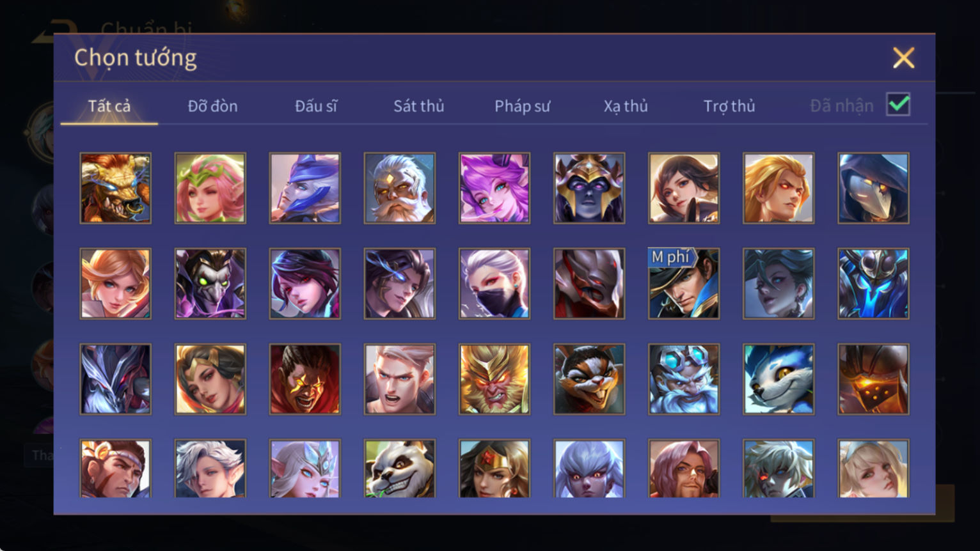Filter heroes by 'Sát thủ' tab
The height and width of the screenshot is (551, 980).
point(418,105)
